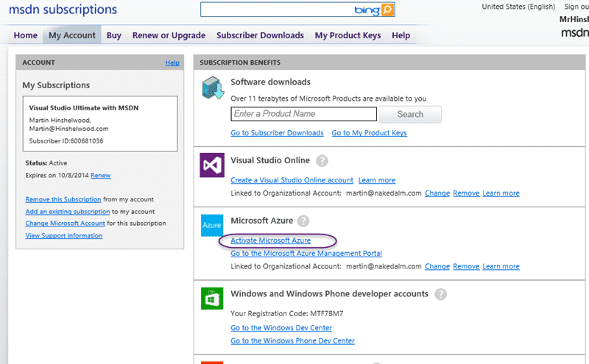
Task: Open Go to the Windows Dev Center
Action: (x=281, y=328)
